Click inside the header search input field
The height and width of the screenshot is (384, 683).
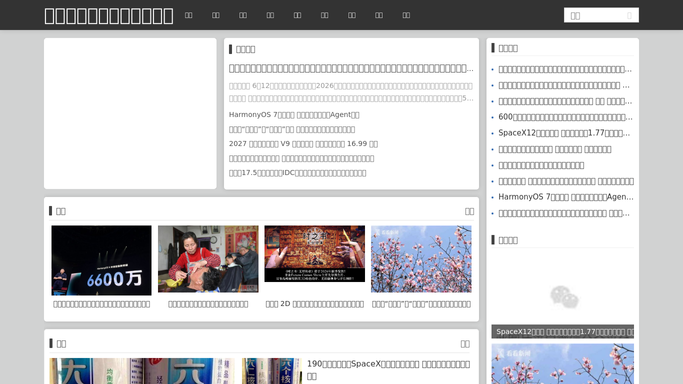[x=595, y=16]
